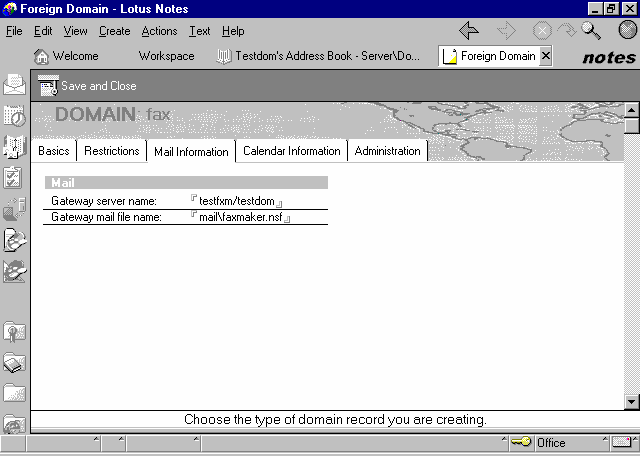The image size is (640, 456).
Task: Click the Go Back navigation arrow
Action: tap(469, 31)
